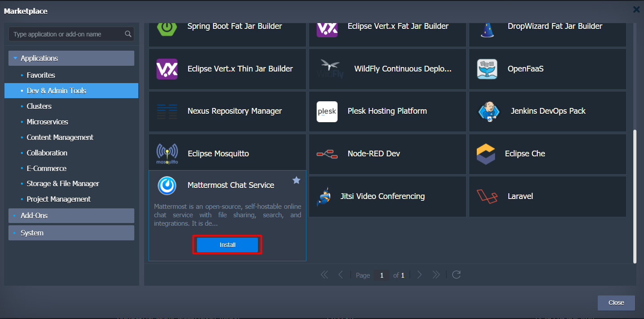The width and height of the screenshot is (644, 319).
Task: Go to the next page
Action: 419,275
